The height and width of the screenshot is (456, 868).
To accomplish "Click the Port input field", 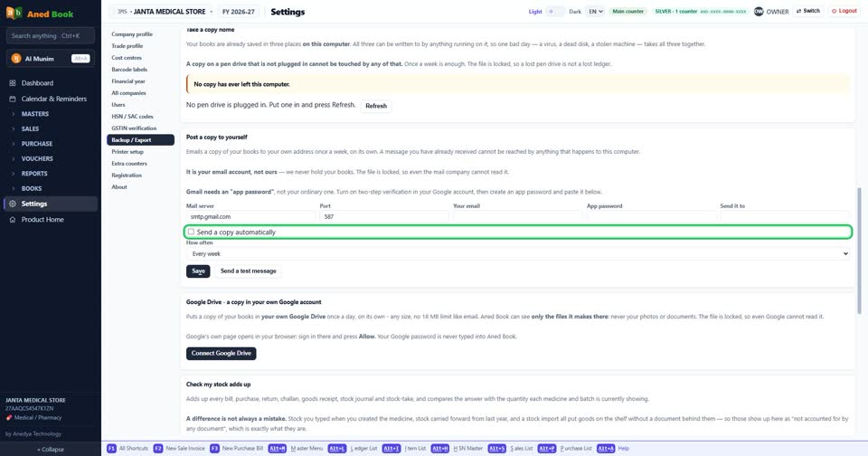I will [x=384, y=216].
